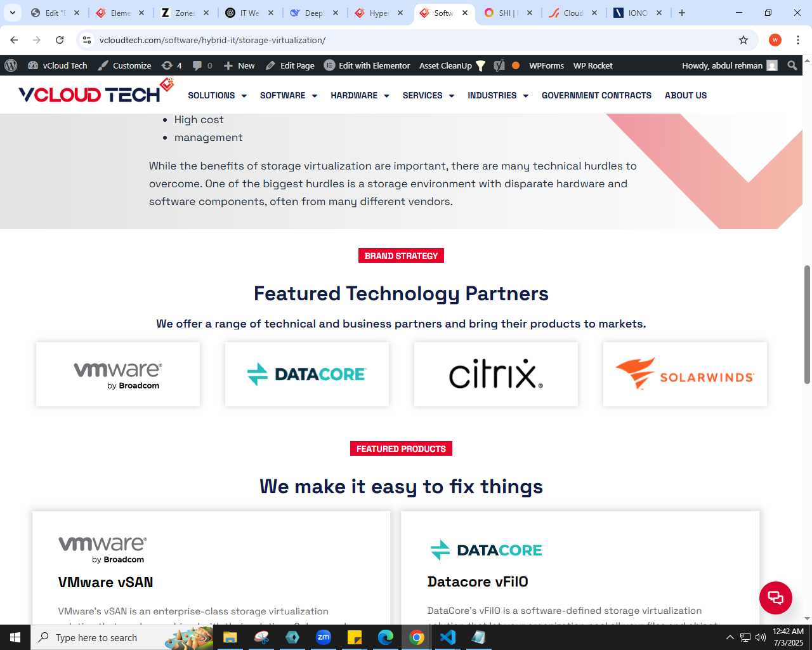
Task: Click the browser back arrow
Action: pyautogui.click(x=14, y=40)
